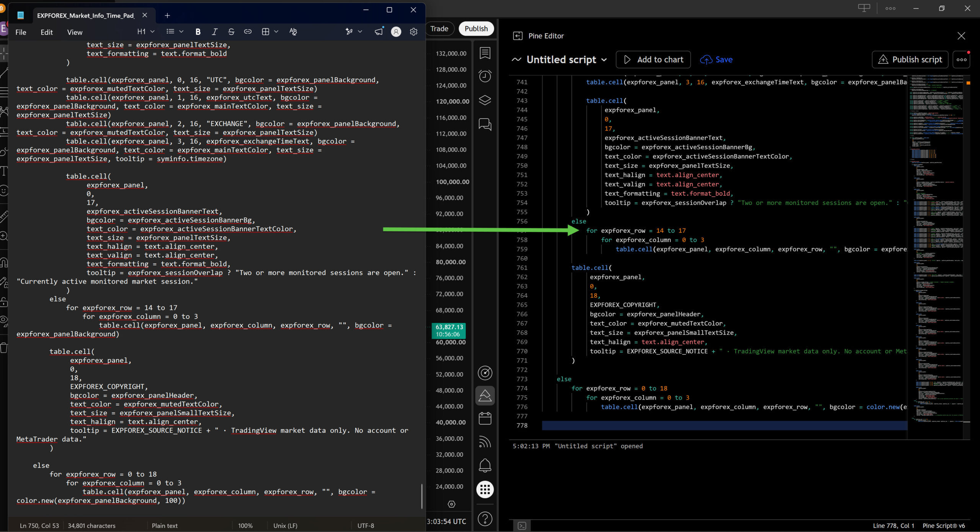Apply bold formatting in Notepad toolbar

coord(198,32)
